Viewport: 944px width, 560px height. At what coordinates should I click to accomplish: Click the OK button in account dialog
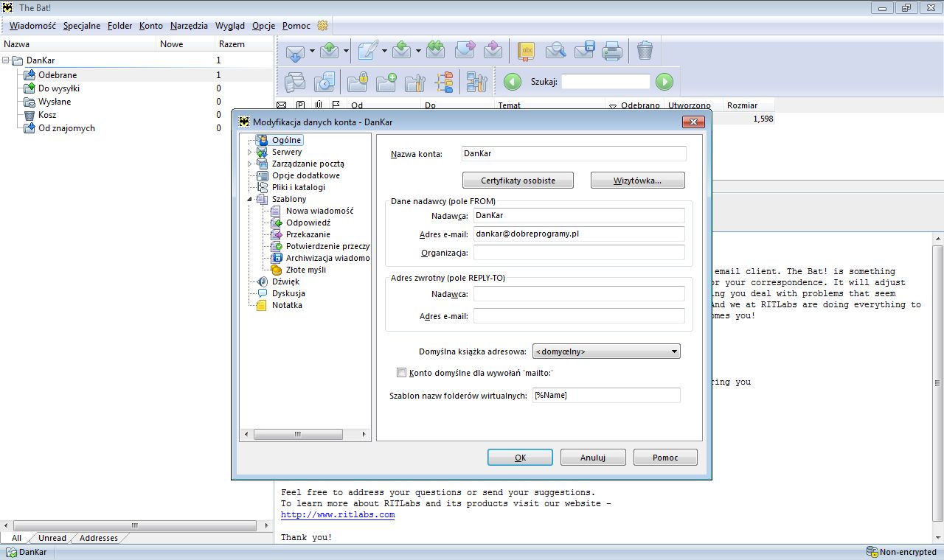(x=520, y=458)
